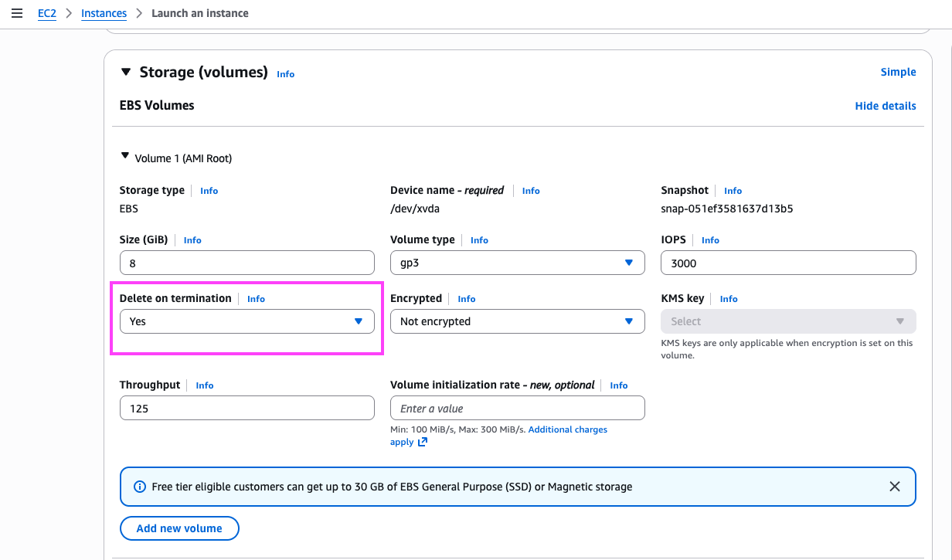Open the Delete on termination dropdown

coord(246,321)
